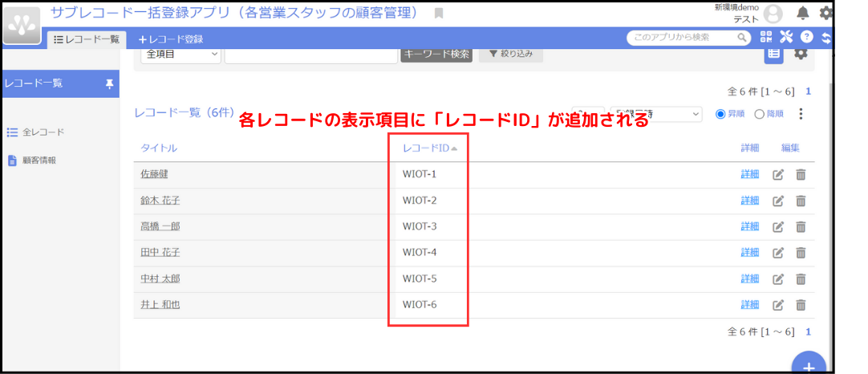Edit the 佐藤健 record with pencil icon

tap(778, 174)
